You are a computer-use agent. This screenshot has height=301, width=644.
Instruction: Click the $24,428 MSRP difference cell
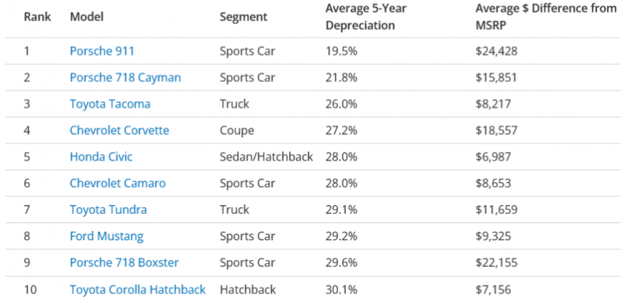[x=496, y=51]
